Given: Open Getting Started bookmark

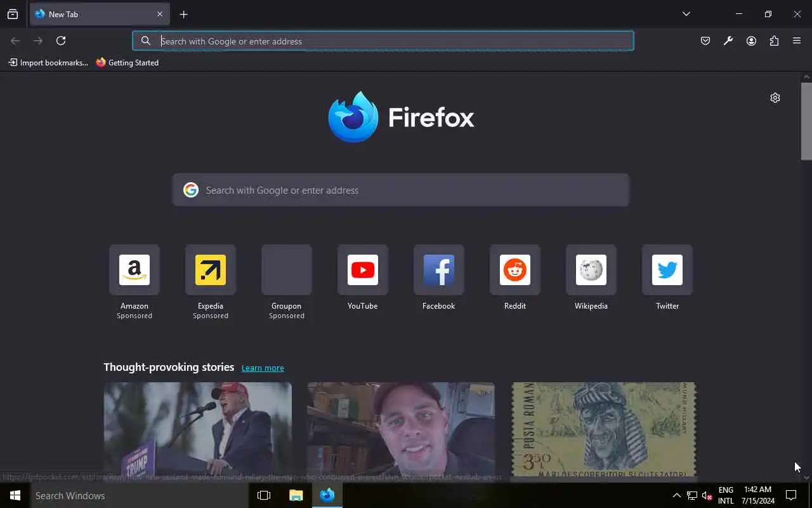Looking at the screenshot, I should 127,62.
